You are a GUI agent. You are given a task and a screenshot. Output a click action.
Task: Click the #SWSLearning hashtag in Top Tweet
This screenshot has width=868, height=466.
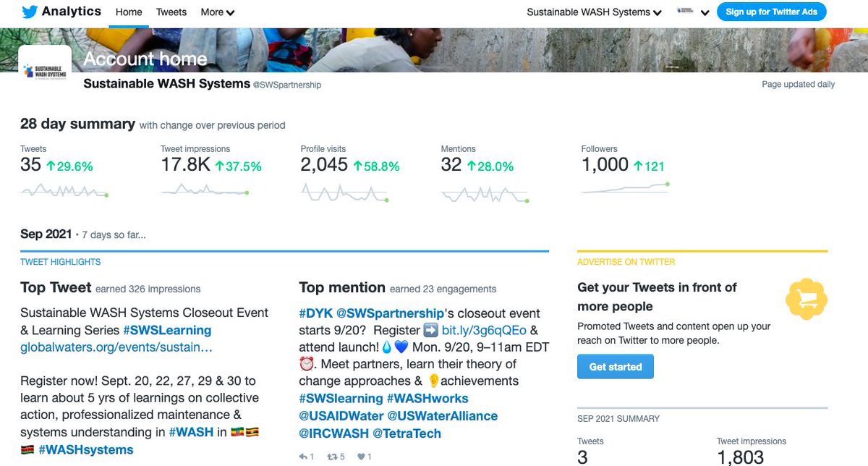[x=167, y=331]
